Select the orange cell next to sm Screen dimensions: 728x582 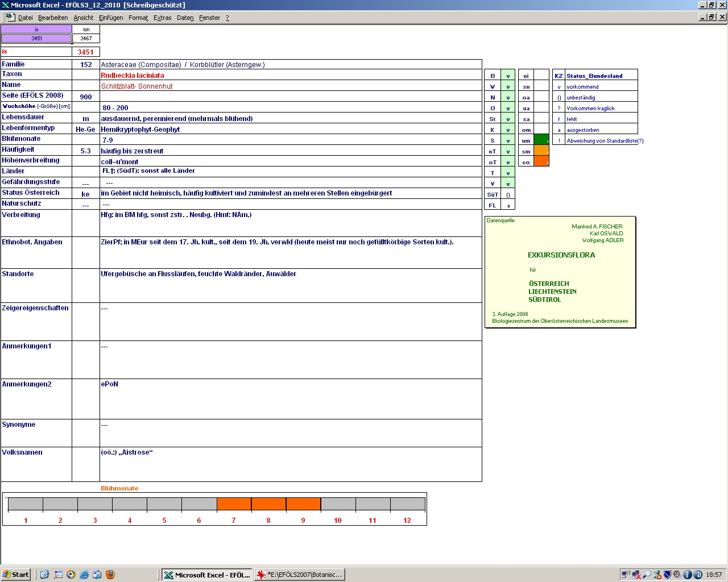tap(541, 151)
